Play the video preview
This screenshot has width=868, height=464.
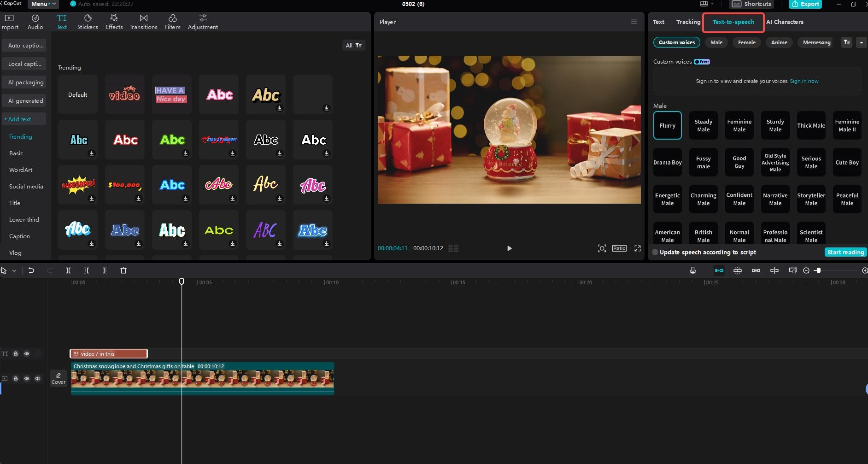coord(509,248)
